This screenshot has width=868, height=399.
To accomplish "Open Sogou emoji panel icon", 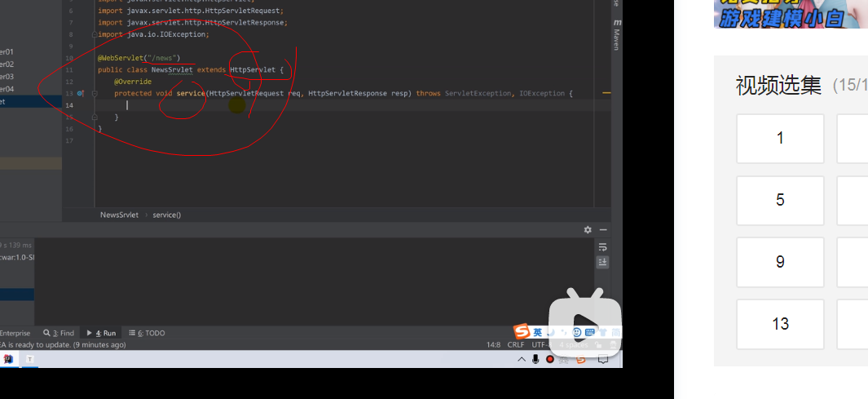I will pyautogui.click(x=577, y=333).
